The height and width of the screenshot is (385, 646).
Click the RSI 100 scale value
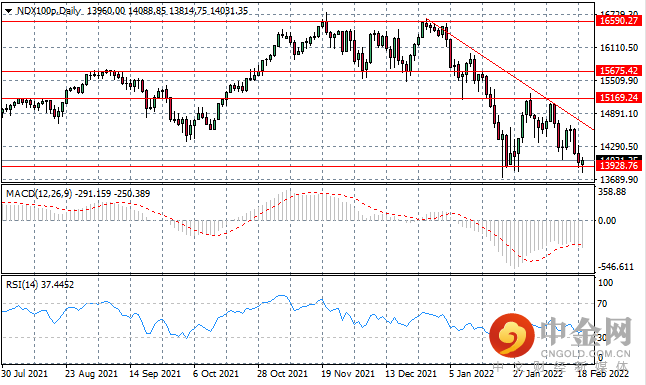point(606,283)
